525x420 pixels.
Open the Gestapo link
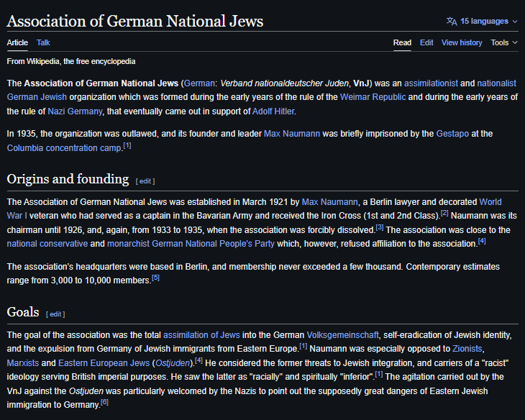pyautogui.click(x=452, y=134)
